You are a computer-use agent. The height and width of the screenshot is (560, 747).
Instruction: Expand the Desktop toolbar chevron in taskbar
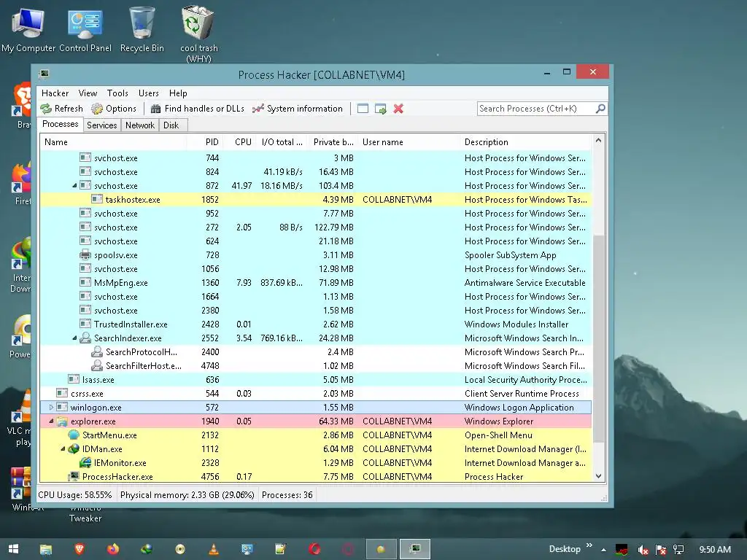pyautogui.click(x=589, y=545)
